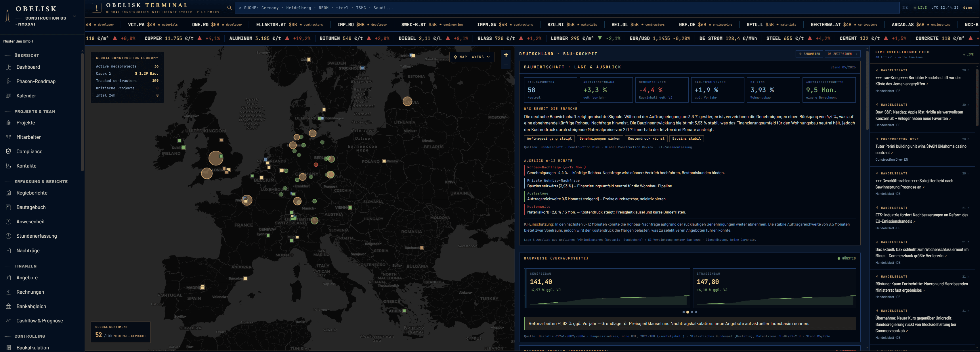Click the global search input field

(x=567, y=7)
